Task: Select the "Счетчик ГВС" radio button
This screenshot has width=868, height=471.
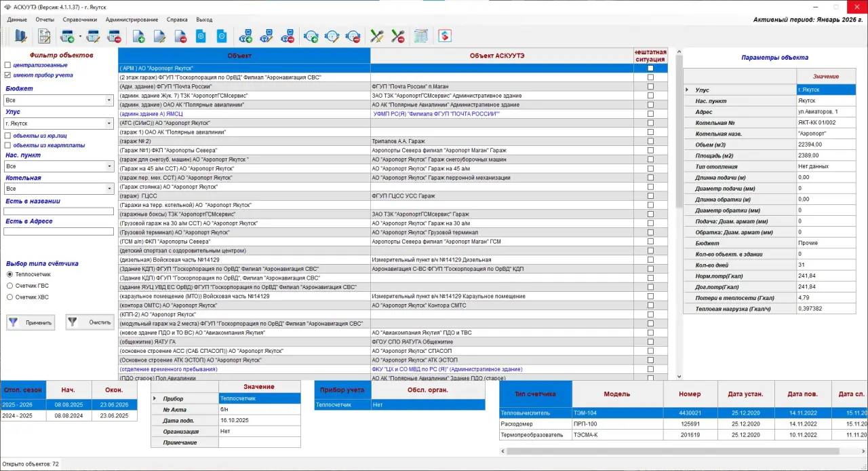Action: [9, 286]
